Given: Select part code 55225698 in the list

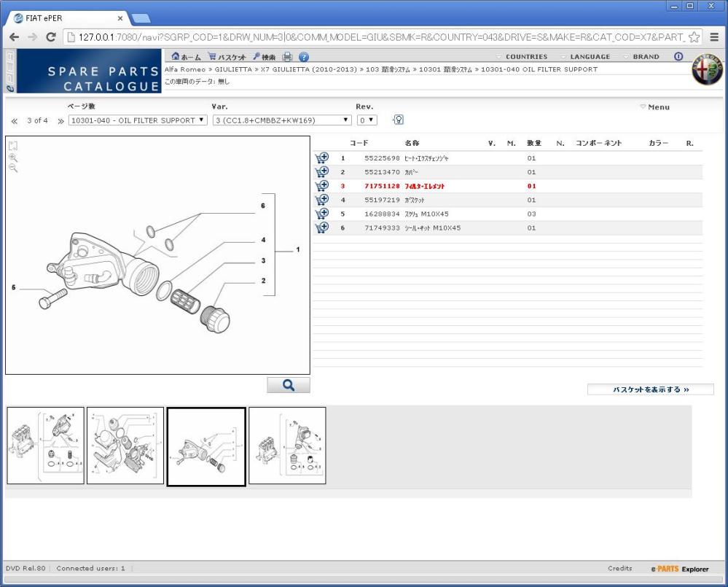Looking at the screenshot, I should click(x=382, y=158).
